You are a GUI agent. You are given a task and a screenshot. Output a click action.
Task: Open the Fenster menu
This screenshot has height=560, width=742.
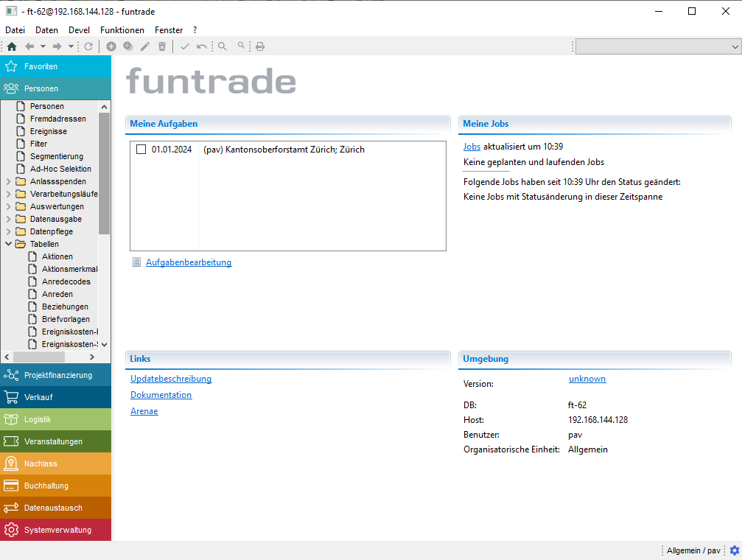pyautogui.click(x=169, y=30)
